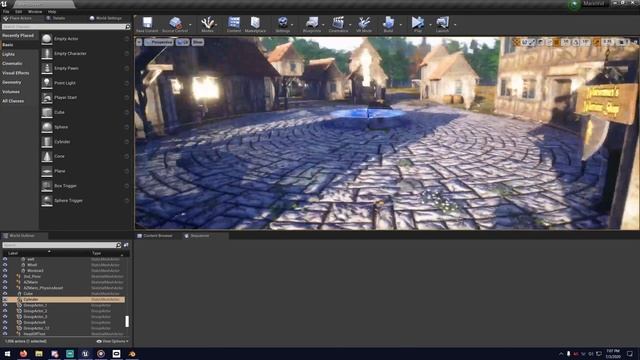Open the Blueprints dropdown arrow
Viewport: 640px width, 360px height.
(x=323, y=24)
